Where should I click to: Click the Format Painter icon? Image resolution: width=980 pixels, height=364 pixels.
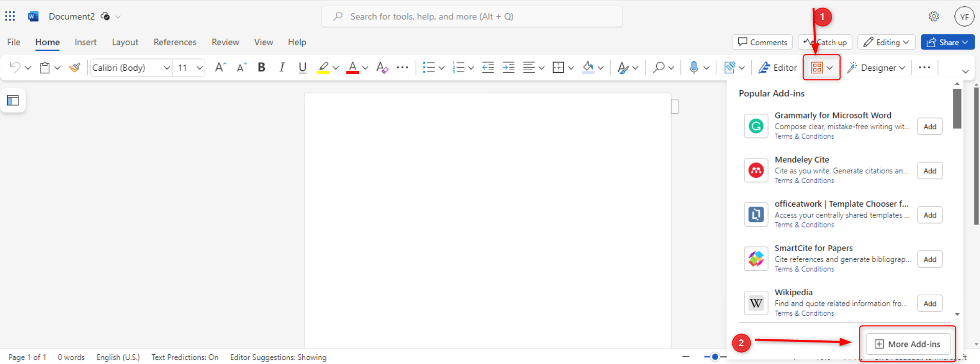point(75,68)
